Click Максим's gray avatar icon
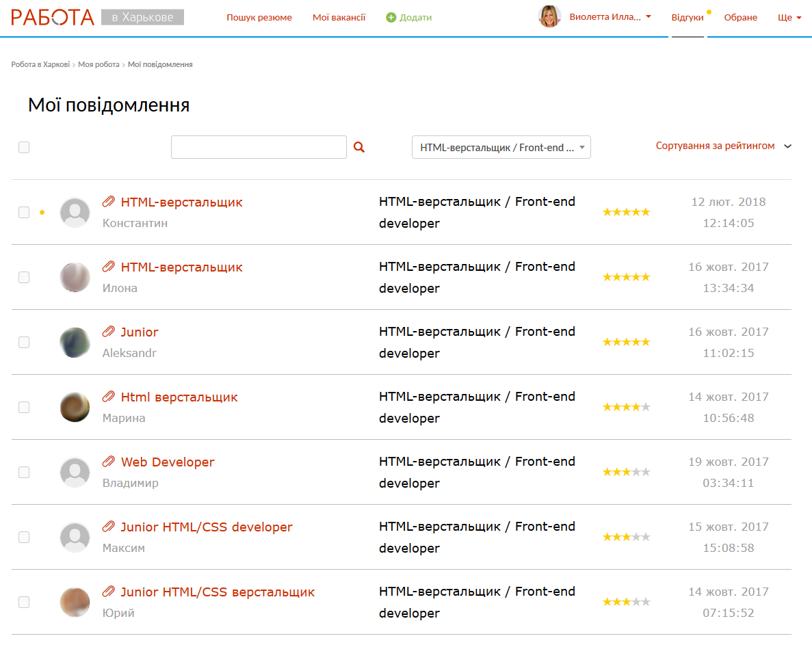812x647 pixels. pos(75,538)
